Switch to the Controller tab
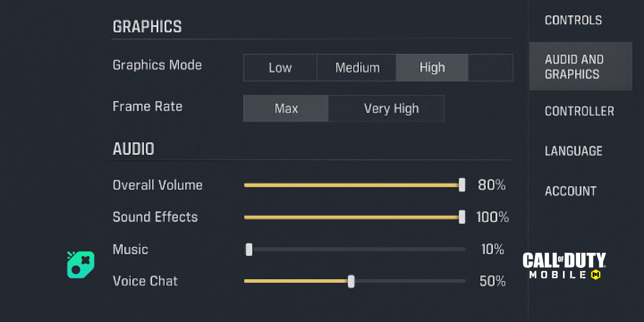Image resolution: width=644 pixels, height=322 pixels. [x=579, y=111]
